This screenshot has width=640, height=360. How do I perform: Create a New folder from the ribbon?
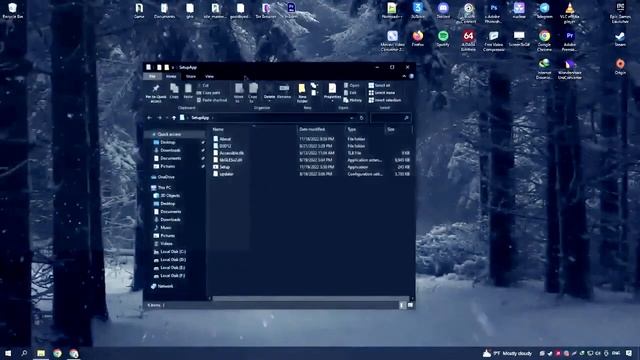[x=302, y=93]
